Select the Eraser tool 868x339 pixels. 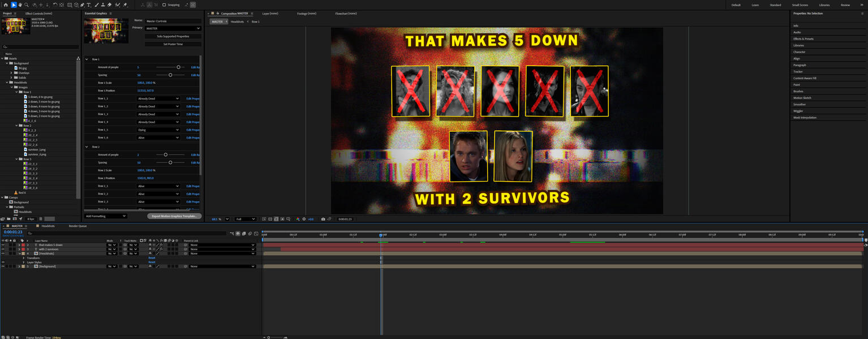point(109,5)
